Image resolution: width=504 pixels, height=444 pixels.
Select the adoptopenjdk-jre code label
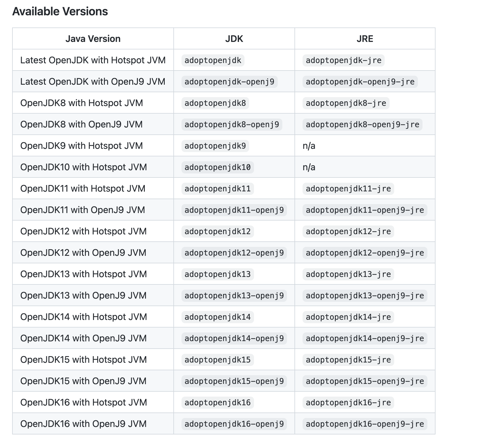[344, 60]
